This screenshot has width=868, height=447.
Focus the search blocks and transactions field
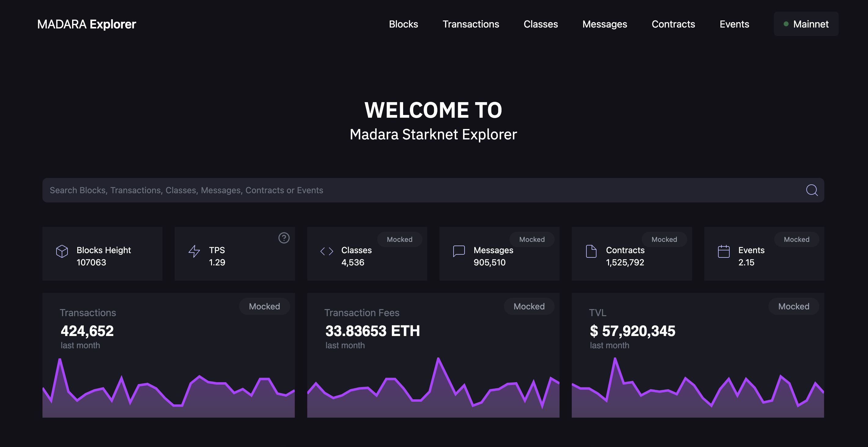coord(433,190)
